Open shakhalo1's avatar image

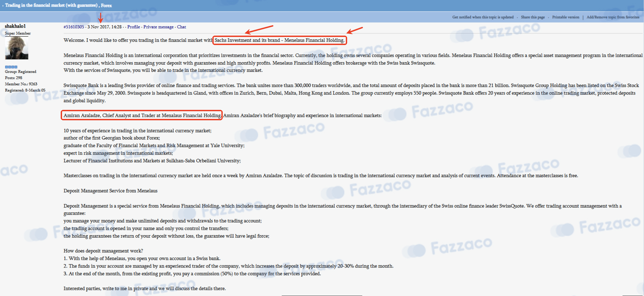17,48
